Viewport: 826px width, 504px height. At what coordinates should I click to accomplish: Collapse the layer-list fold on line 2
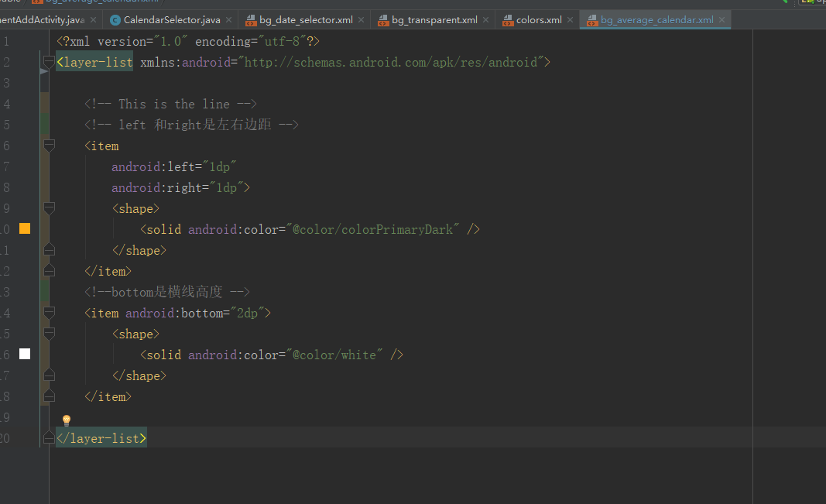tap(49, 62)
